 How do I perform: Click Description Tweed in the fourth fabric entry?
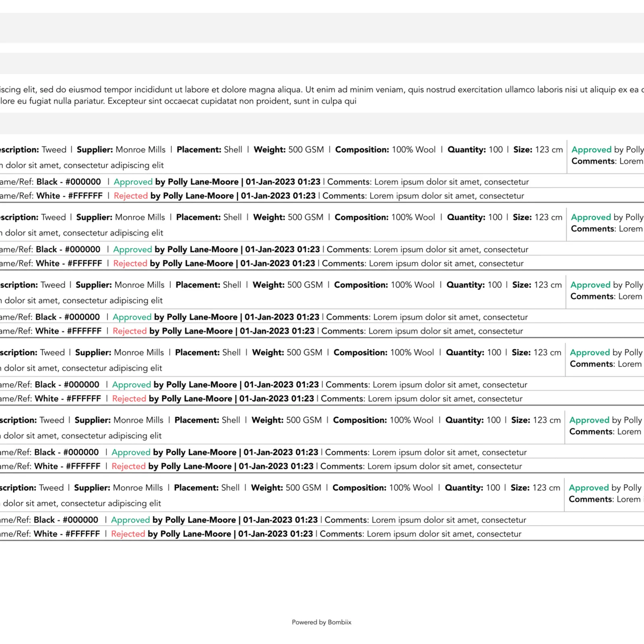point(32,353)
